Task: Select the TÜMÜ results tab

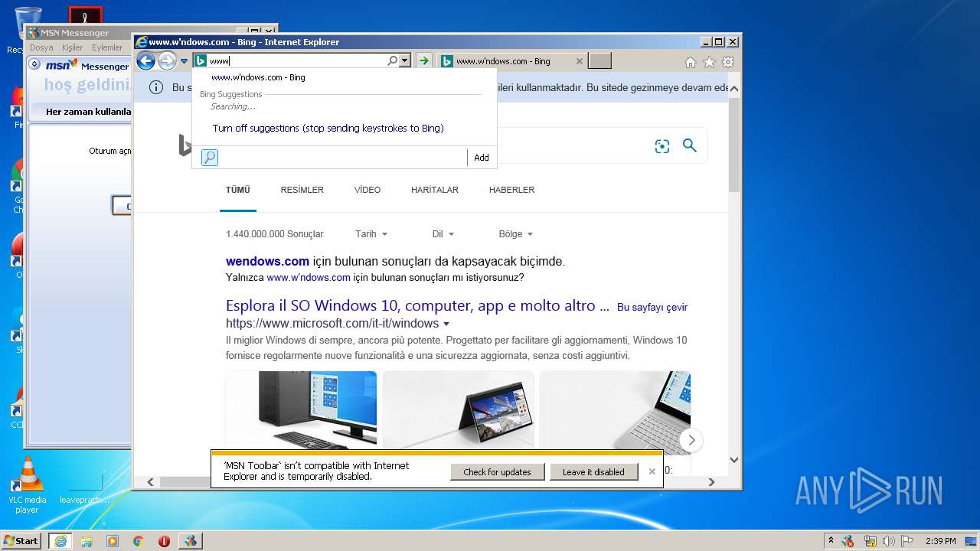Action: click(x=238, y=190)
